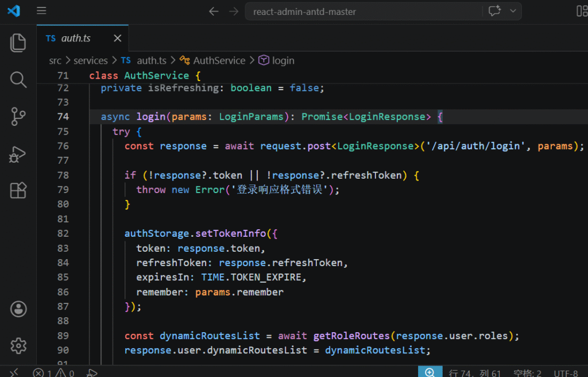Click the 'services' breadcrumb folder
The height and width of the screenshot is (377, 588).
[91, 60]
